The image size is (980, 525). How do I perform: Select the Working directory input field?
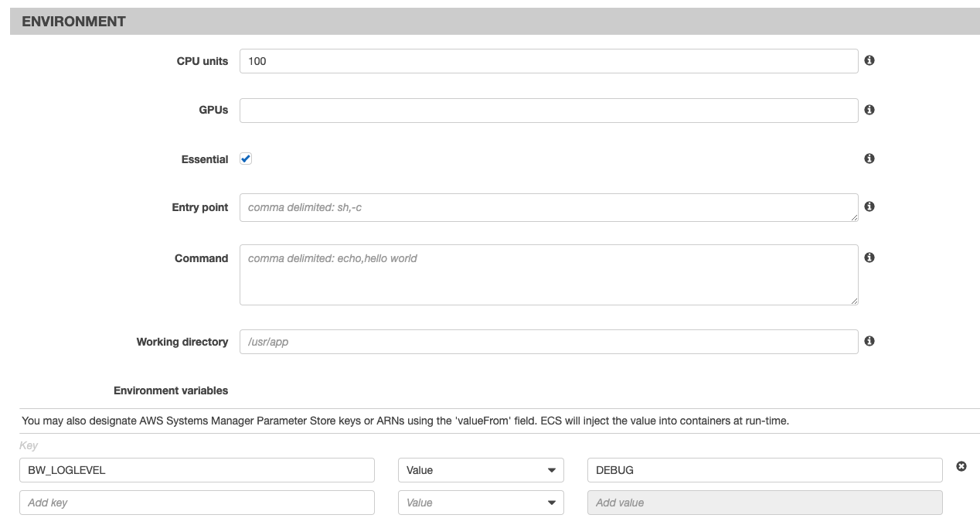[x=549, y=342]
